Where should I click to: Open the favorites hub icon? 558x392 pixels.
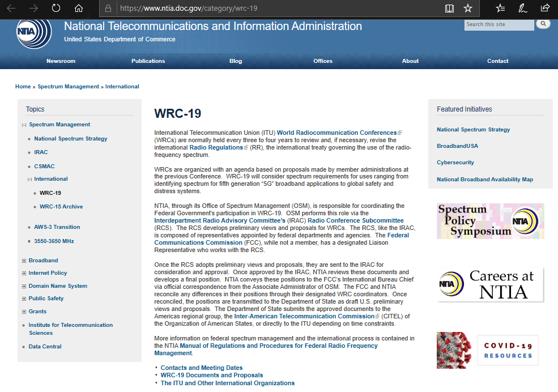coord(500,8)
